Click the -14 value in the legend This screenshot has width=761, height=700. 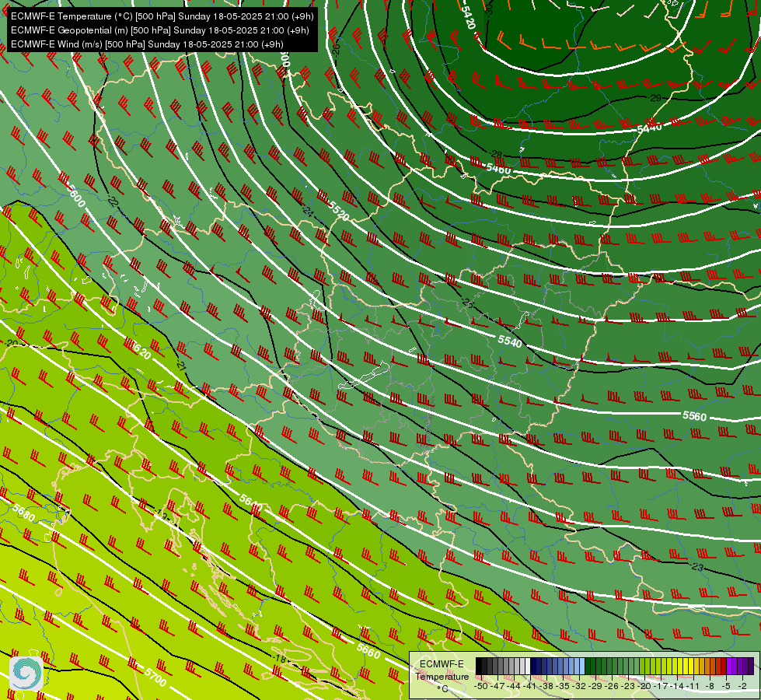point(678,686)
